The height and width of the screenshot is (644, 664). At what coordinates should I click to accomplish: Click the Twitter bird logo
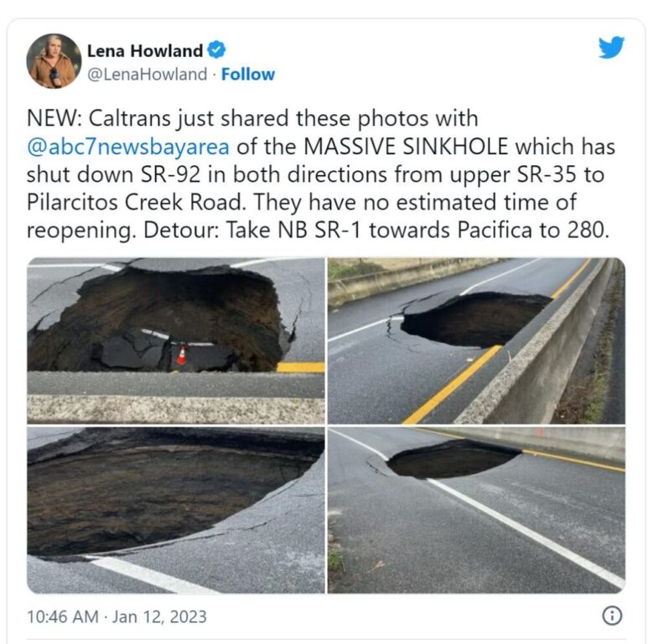coord(611,47)
